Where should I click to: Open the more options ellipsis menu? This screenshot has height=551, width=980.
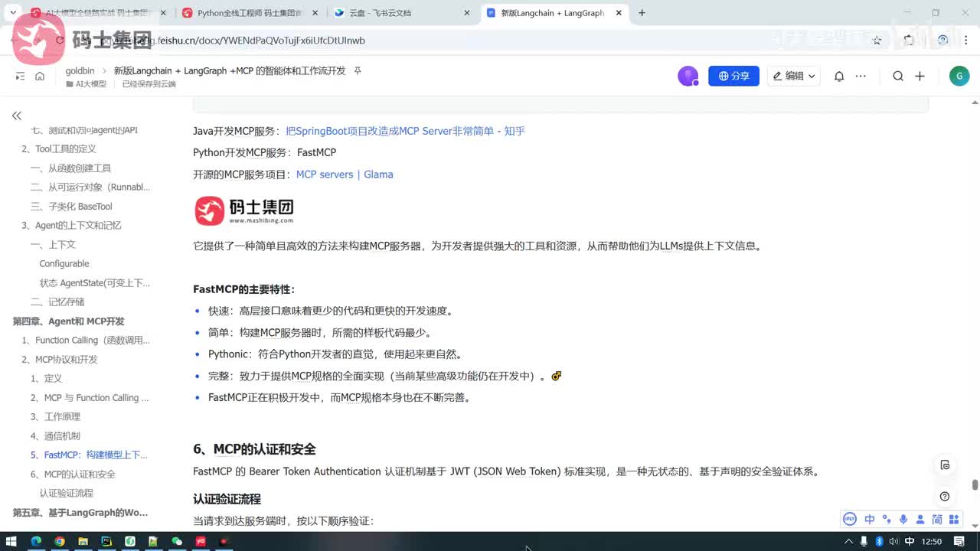click(x=861, y=76)
